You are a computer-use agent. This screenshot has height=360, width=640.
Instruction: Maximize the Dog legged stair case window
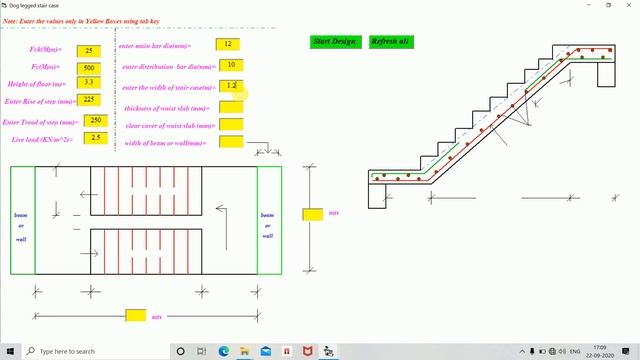pyautogui.click(x=609, y=5)
